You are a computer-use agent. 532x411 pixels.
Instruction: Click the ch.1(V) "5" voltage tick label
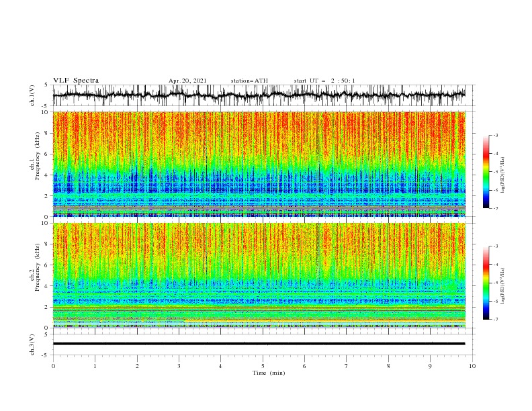point(46,85)
